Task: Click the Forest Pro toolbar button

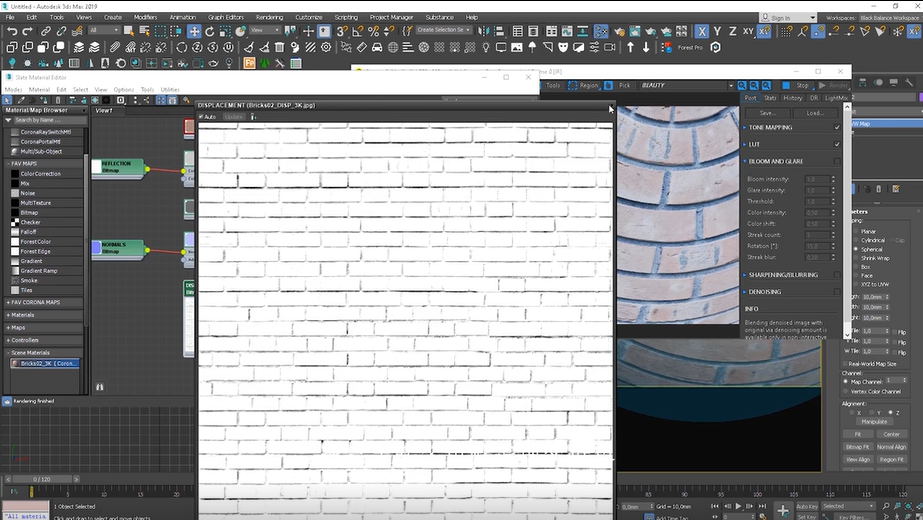Action: click(690, 48)
